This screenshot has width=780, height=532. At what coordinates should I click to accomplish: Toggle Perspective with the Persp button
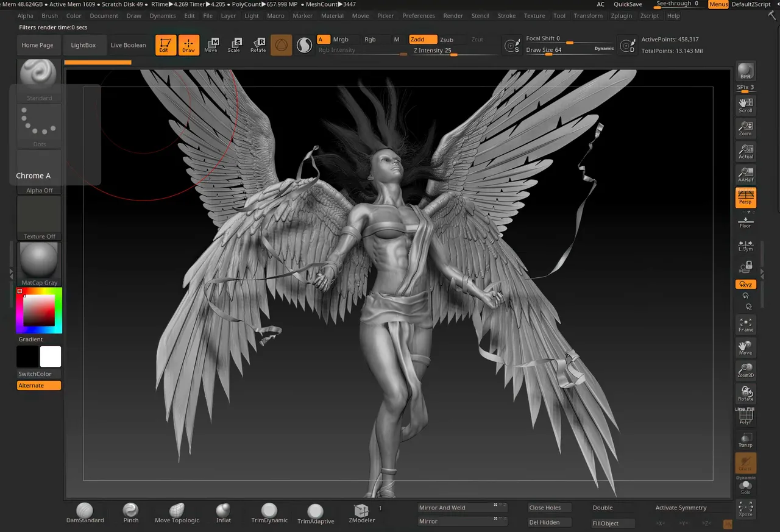[745, 197]
